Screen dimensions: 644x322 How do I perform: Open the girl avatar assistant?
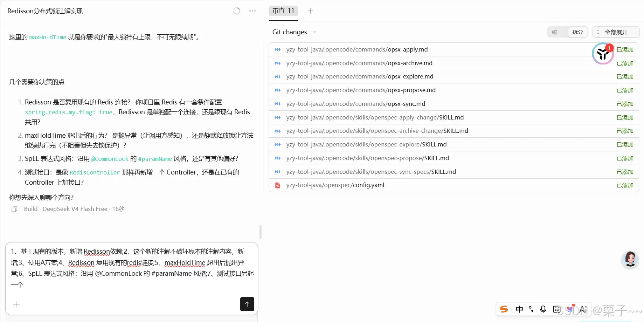[x=630, y=260]
